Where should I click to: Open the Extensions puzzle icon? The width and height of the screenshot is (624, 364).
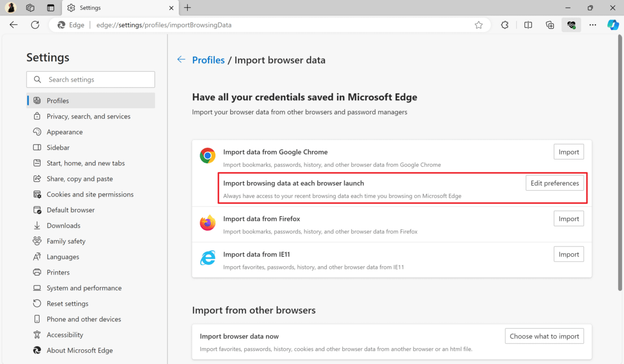click(x=504, y=24)
